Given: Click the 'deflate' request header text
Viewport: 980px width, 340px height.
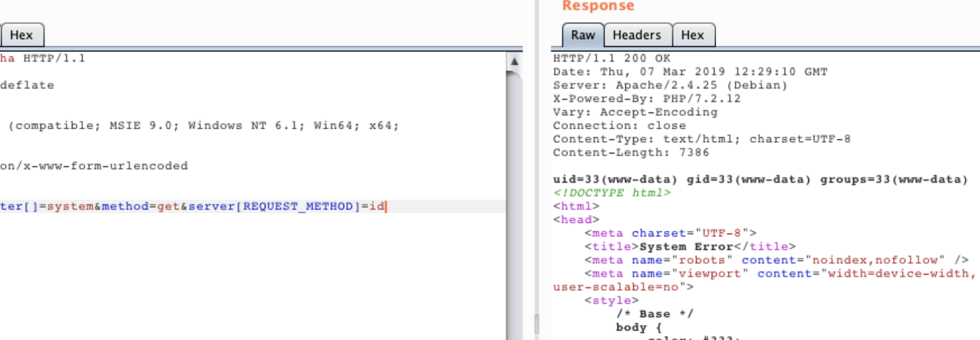Looking at the screenshot, I should click(27, 85).
